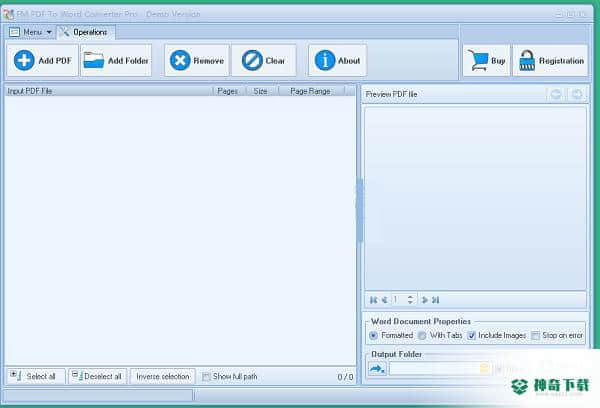The width and height of the screenshot is (600, 408).
Task: Click the page number spinner arrows
Action: [x=410, y=300]
